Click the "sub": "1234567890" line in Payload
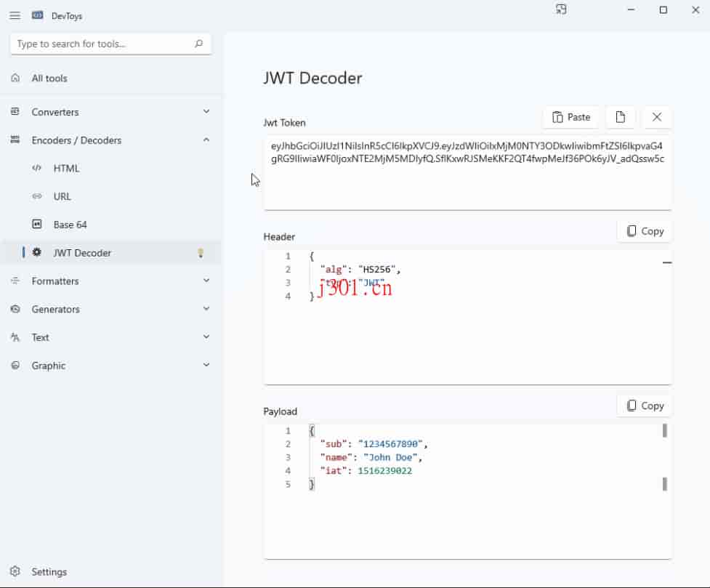Screen dimensions: 710x588 pyautogui.click(x=374, y=443)
